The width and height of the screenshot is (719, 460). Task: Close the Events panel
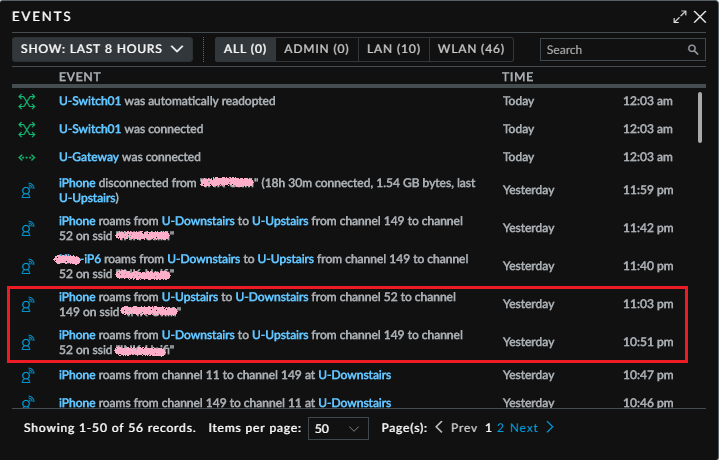click(x=701, y=17)
